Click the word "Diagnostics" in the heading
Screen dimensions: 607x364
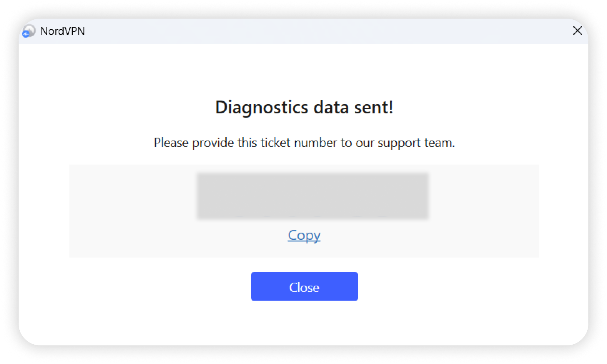tap(262, 107)
